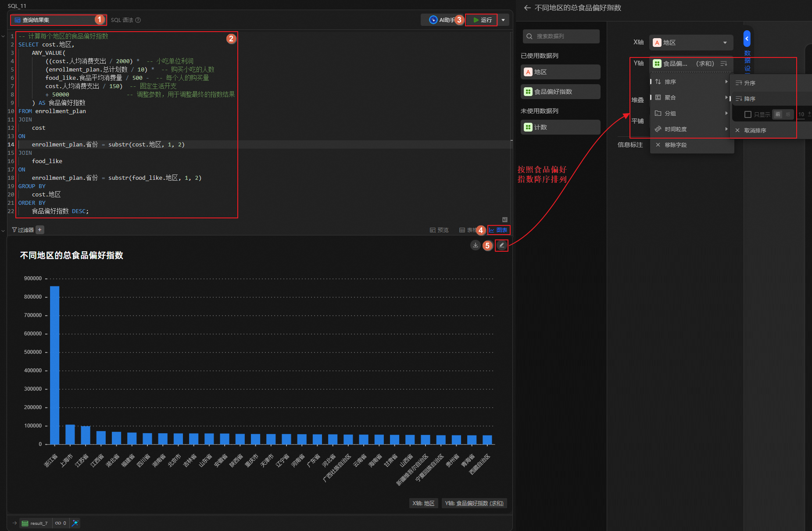Click the format toggle icon below editor
The height and width of the screenshot is (531, 812).
tap(505, 220)
